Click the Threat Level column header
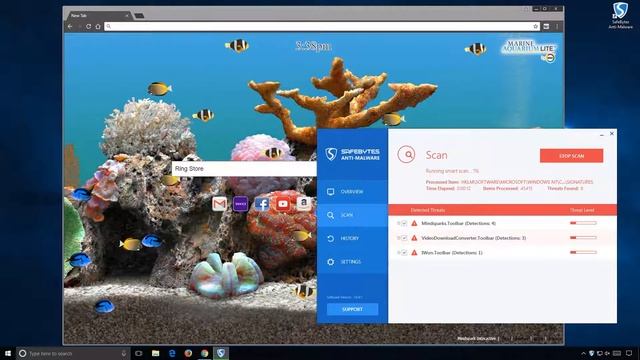Screen dimensions: 640x360 (582, 210)
